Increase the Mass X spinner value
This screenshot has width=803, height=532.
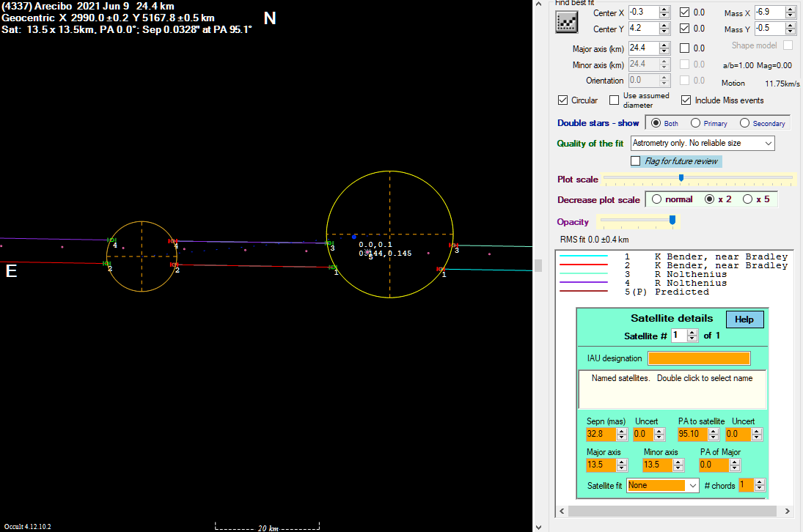click(x=791, y=10)
